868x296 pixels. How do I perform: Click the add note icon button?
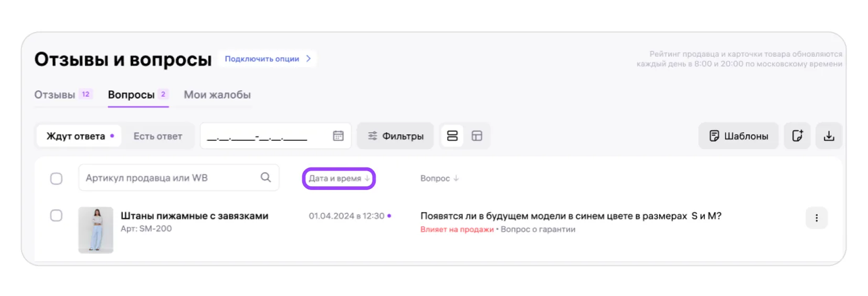click(797, 136)
